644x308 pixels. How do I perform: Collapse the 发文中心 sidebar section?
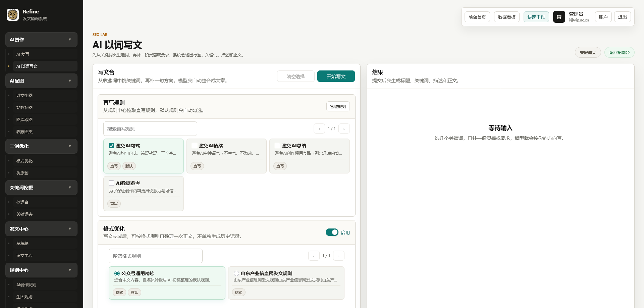(x=41, y=229)
